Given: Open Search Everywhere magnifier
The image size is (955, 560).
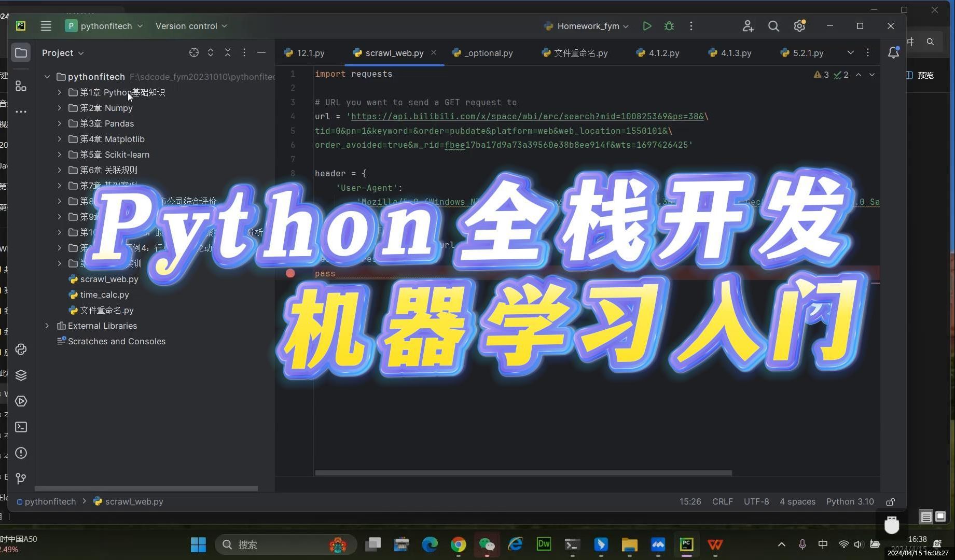Looking at the screenshot, I should (773, 26).
